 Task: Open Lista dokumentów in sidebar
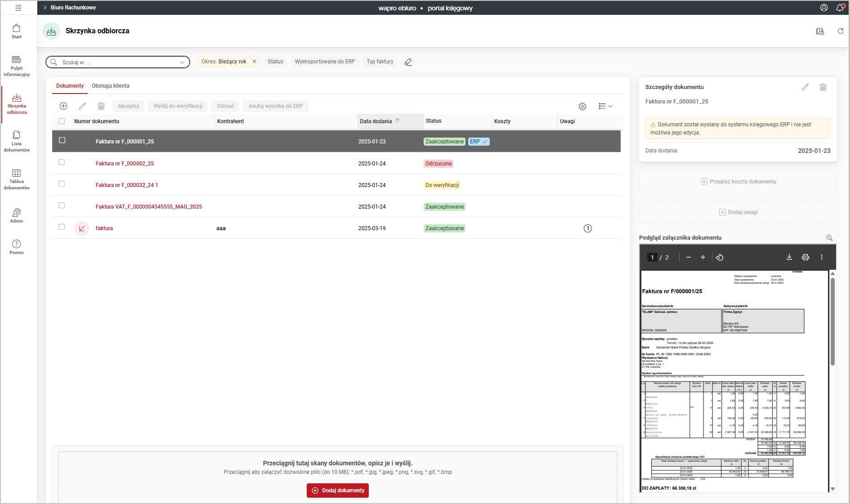pos(17,142)
